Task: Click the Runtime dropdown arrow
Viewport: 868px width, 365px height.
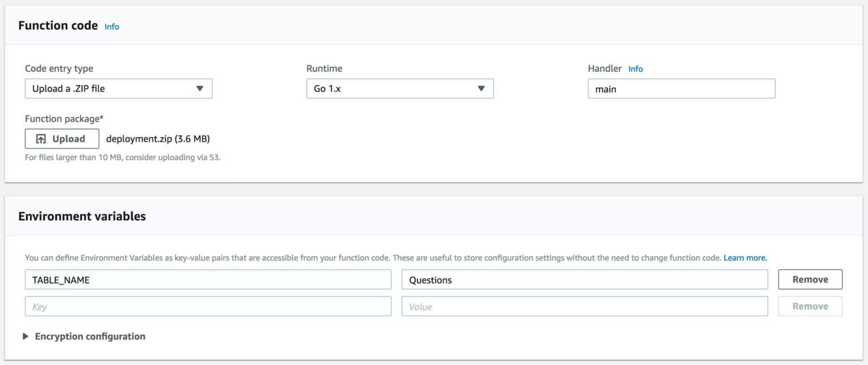Action: coord(481,88)
